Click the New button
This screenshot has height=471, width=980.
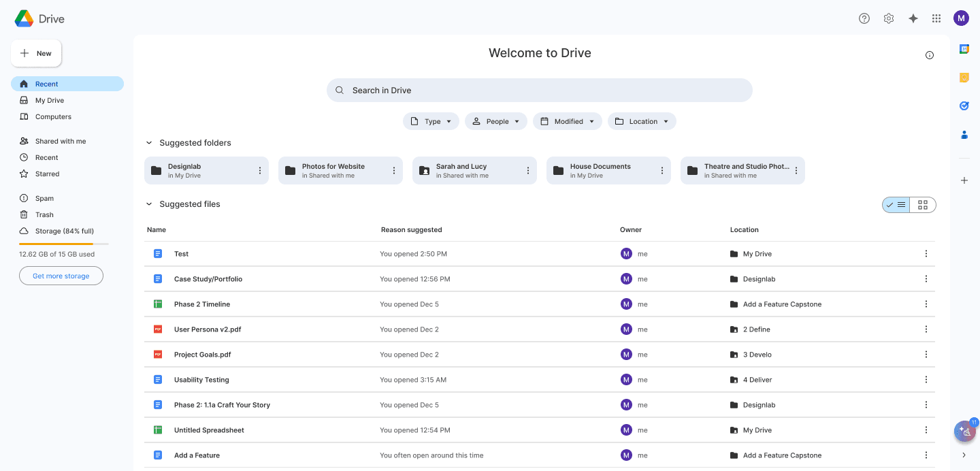pyautogui.click(x=36, y=53)
